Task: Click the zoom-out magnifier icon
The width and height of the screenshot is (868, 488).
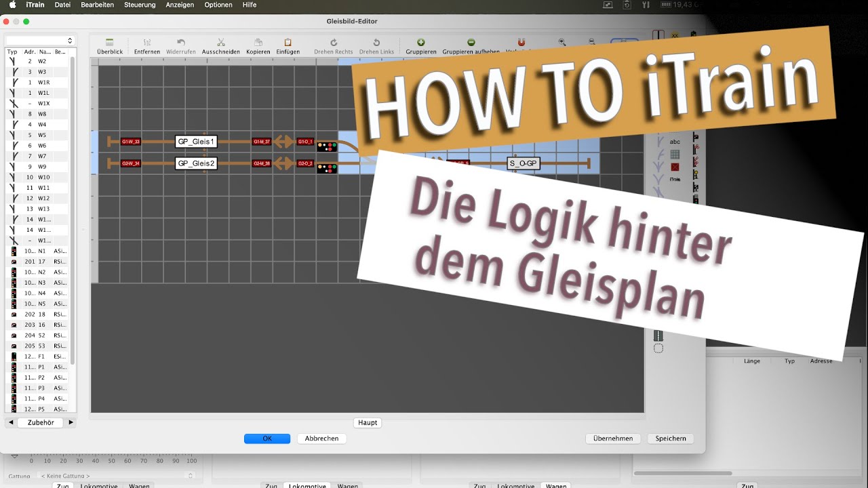Action: pyautogui.click(x=592, y=42)
